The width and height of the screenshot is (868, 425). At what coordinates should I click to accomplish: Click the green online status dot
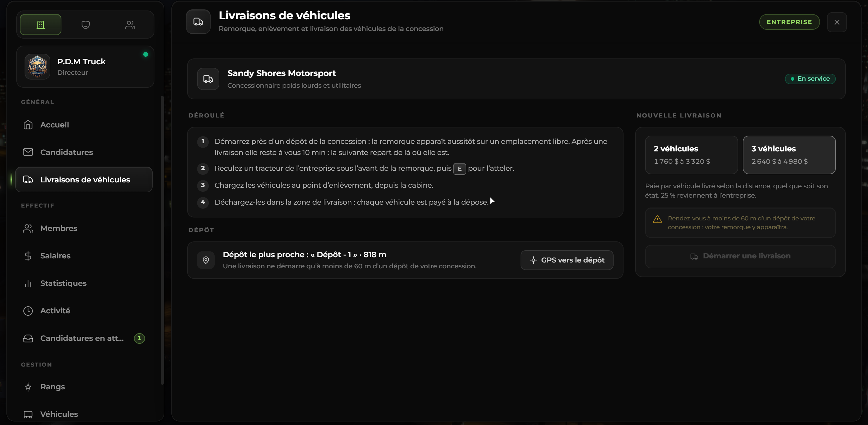click(x=146, y=54)
